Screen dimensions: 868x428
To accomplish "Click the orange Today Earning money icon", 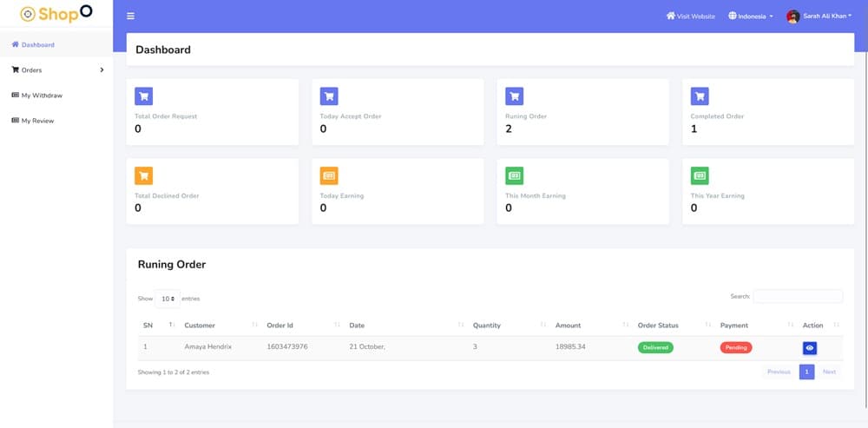I will pyautogui.click(x=329, y=176).
